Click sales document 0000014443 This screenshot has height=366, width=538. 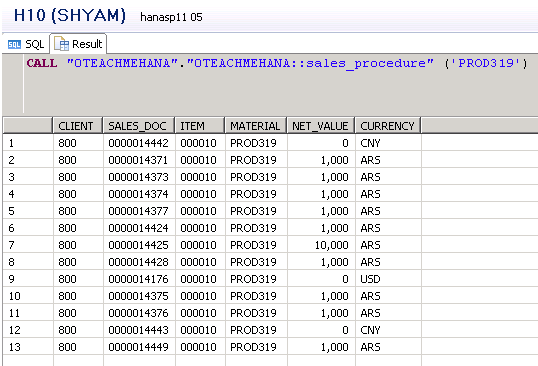[x=138, y=330]
